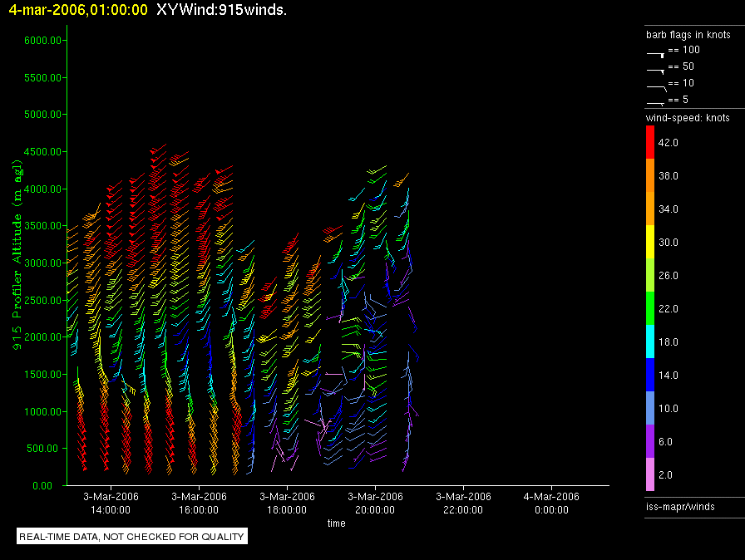
Task: Click the 10-knot barb flag legend icon
Action: click(x=655, y=85)
